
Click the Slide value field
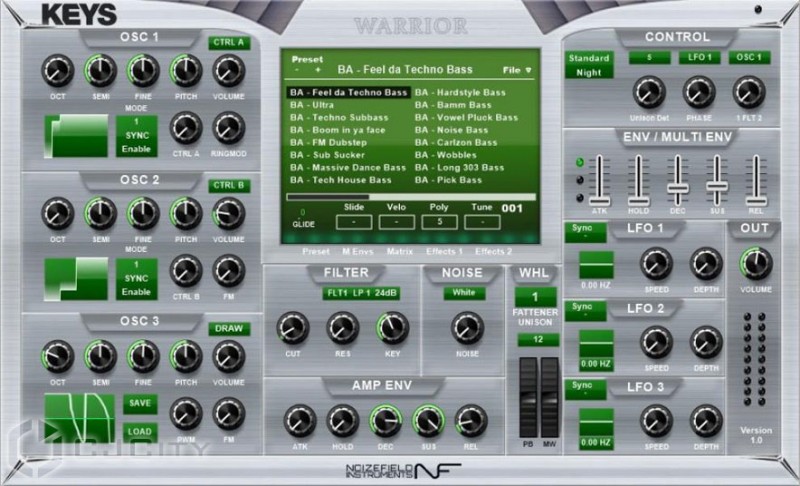point(354,222)
